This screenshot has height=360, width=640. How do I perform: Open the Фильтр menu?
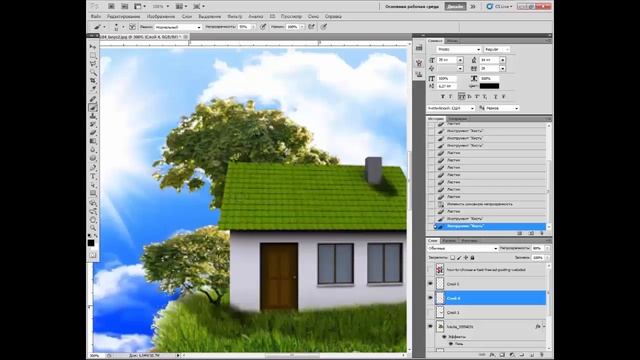click(235, 17)
